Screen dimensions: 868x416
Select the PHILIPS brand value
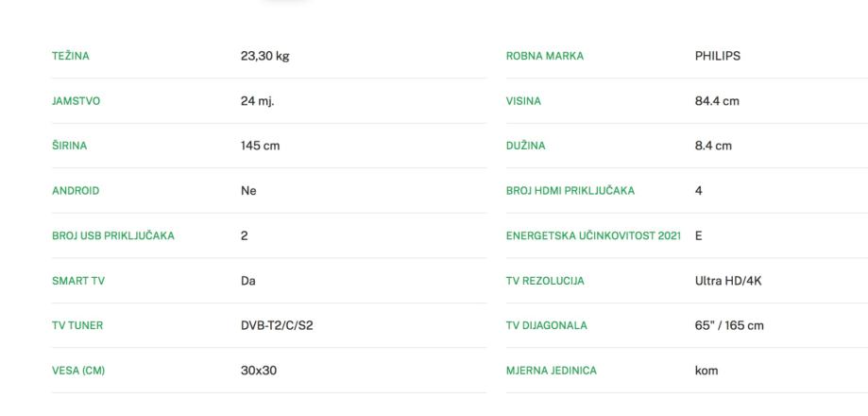pyautogui.click(x=718, y=56)
